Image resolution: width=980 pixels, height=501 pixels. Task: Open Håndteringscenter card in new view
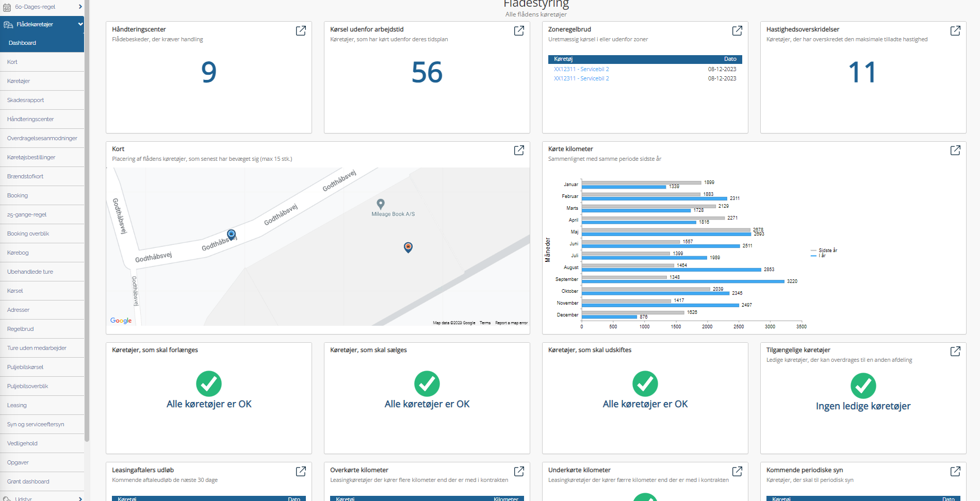coord(301,31)
